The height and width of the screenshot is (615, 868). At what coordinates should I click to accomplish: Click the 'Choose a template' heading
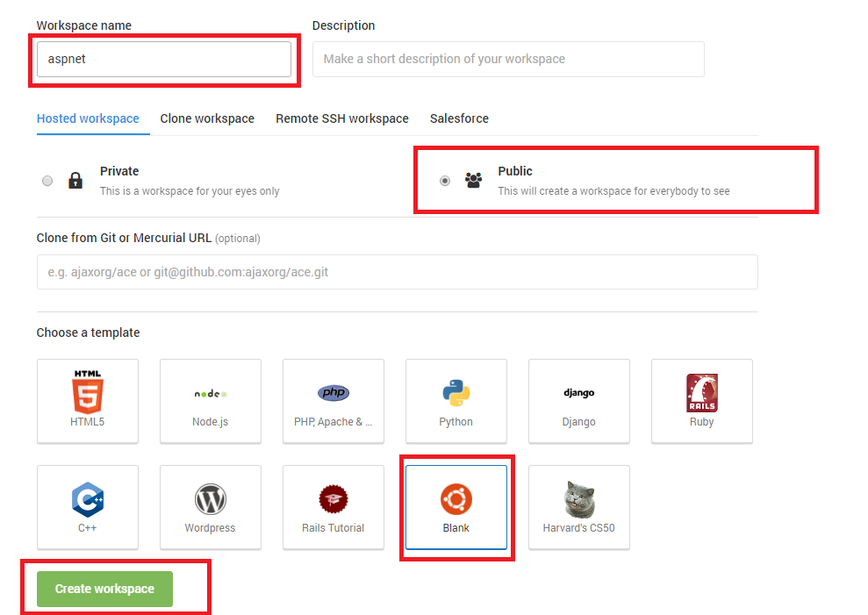pyautogui.click(x=88, y=333)
